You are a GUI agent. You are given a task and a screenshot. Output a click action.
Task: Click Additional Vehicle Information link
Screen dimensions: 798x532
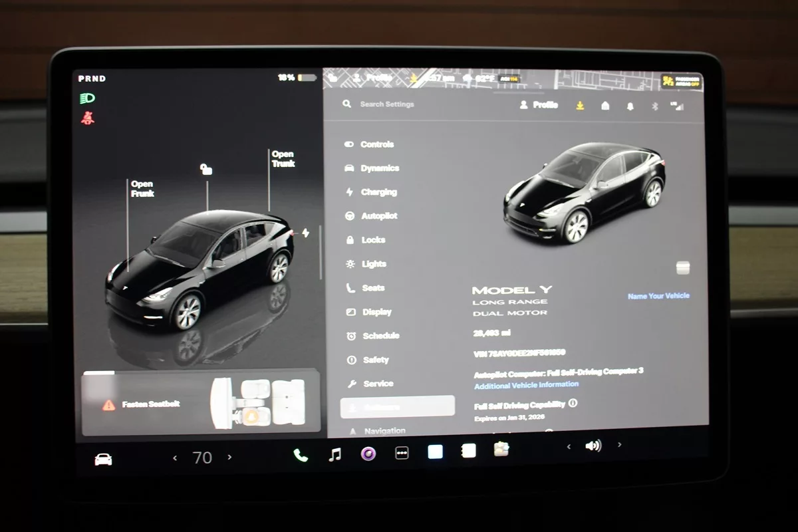(x=526, y=385)
